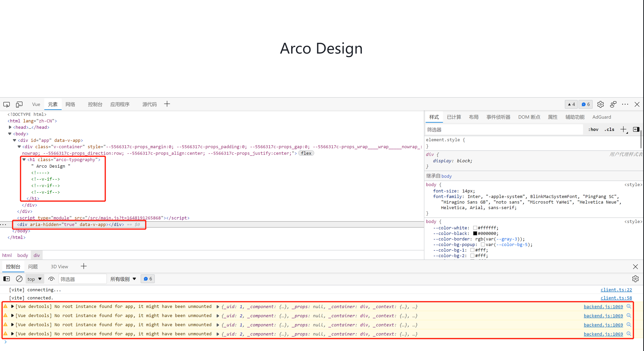
Task: Click the new style rule plus icon
Action: (623, 129)
